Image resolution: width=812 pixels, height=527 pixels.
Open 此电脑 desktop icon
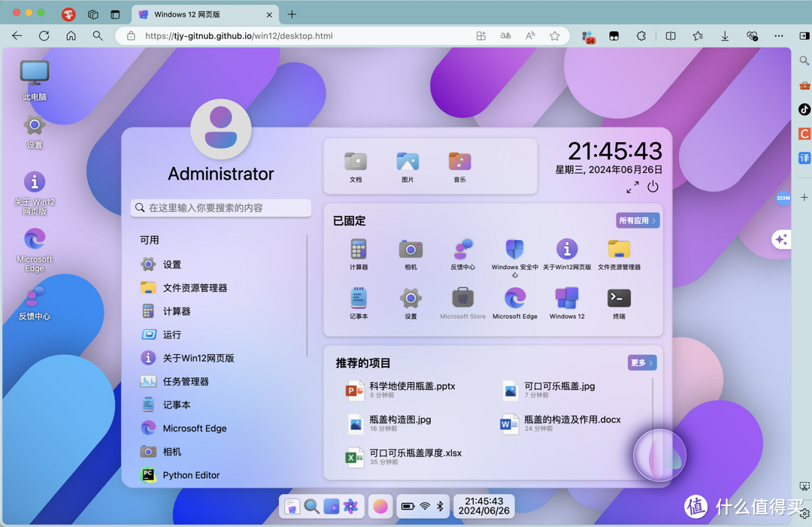click(35, 80)
